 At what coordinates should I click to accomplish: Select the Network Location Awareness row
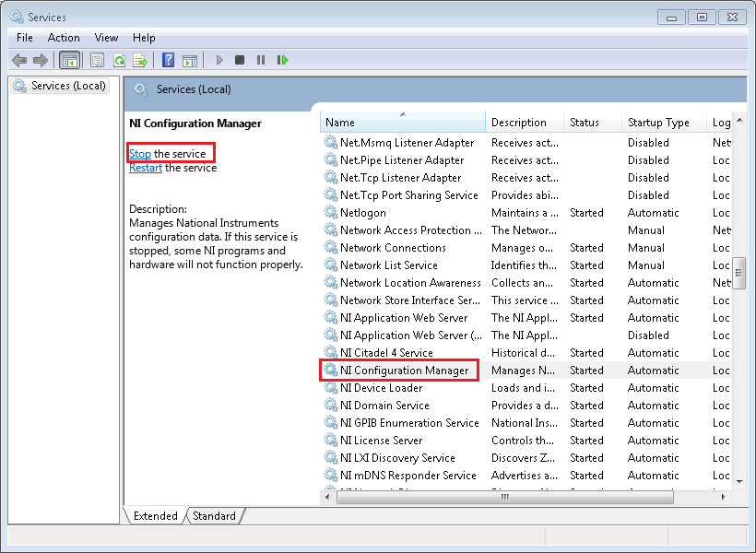pos(526,283)
